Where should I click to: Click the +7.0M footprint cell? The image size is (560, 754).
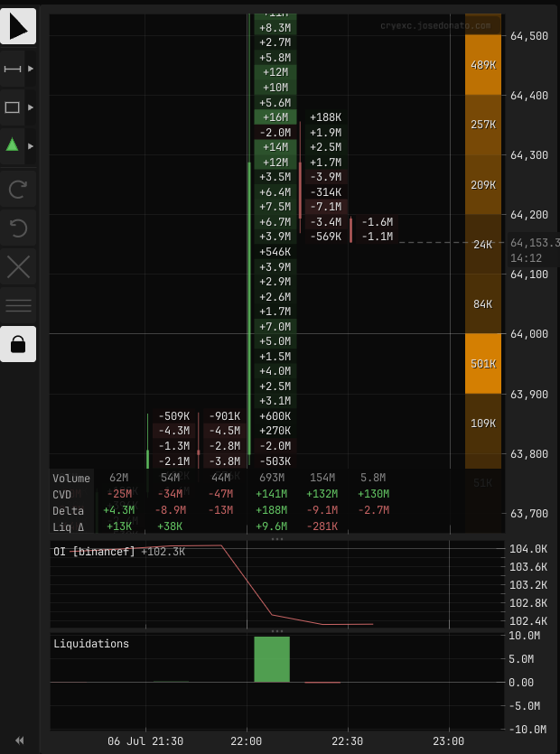[x=275, y=327]
